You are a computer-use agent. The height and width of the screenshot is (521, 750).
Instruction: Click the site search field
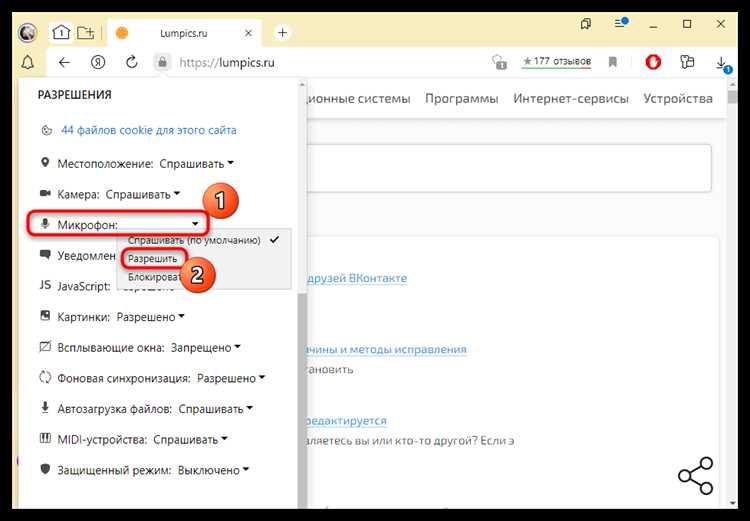click(x=508, y=168)
